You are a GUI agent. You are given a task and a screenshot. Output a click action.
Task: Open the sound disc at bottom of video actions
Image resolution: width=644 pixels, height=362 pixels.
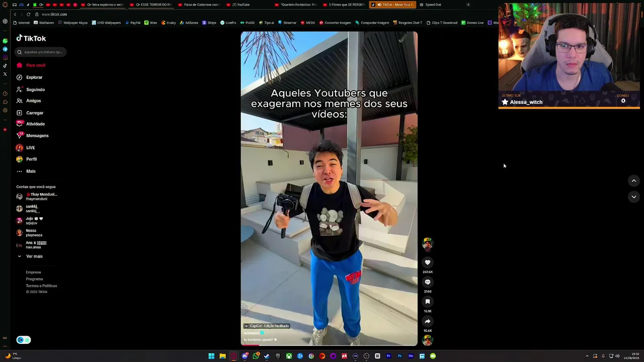(428, 340)
